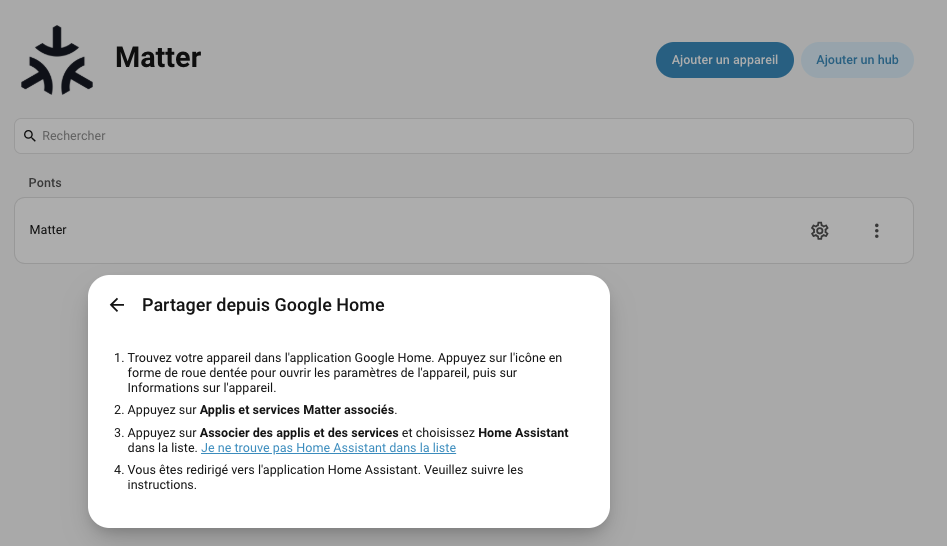Click bold Home Assistant text in step three
Screen dimensions: 947x546
(x=523, y=432)
